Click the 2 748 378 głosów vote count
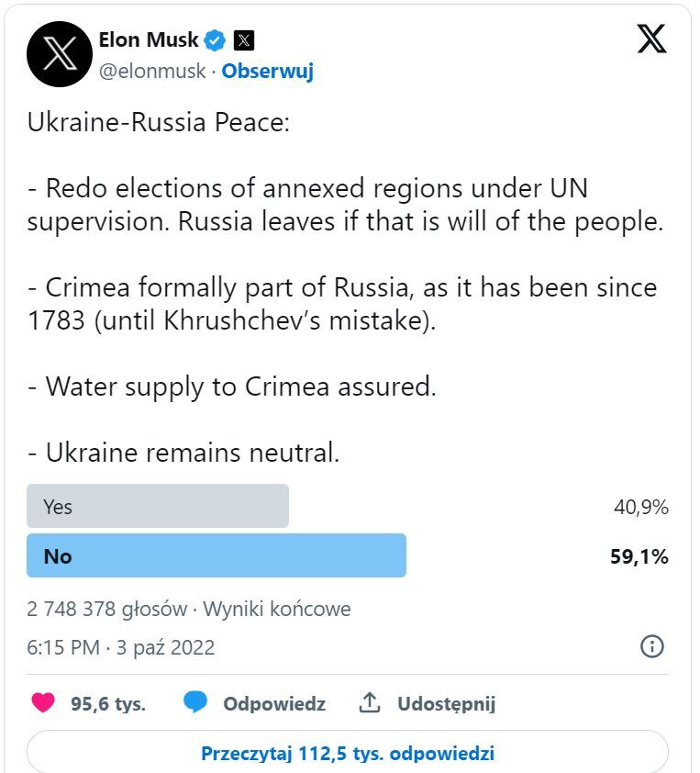This screenshot has height=773, width=700. tap(106, 609)
